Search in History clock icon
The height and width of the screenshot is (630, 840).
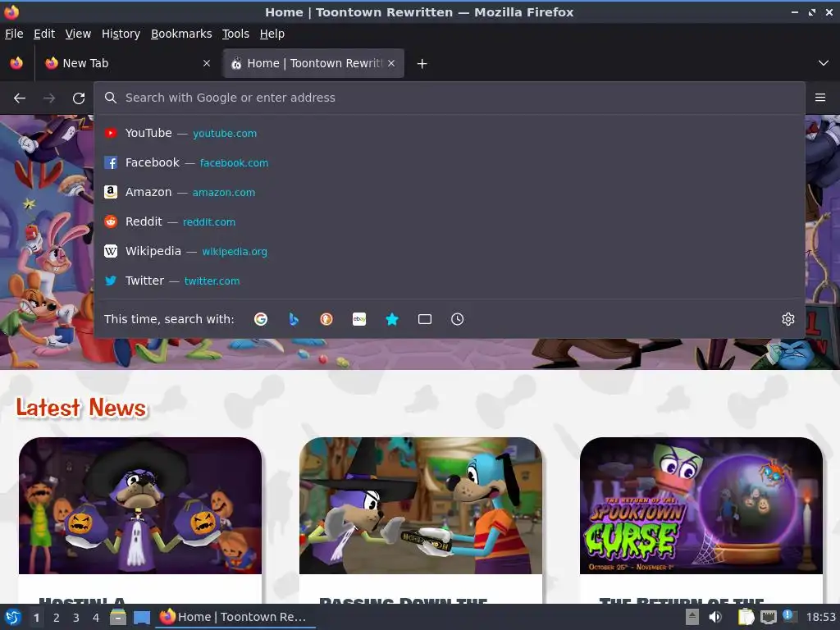click(x=458, y=319)
